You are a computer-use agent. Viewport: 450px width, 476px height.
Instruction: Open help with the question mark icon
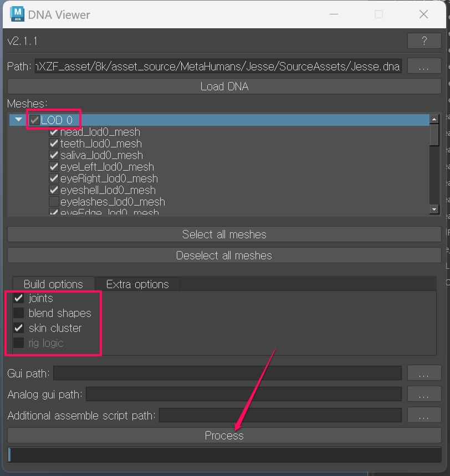coord(424,41)
